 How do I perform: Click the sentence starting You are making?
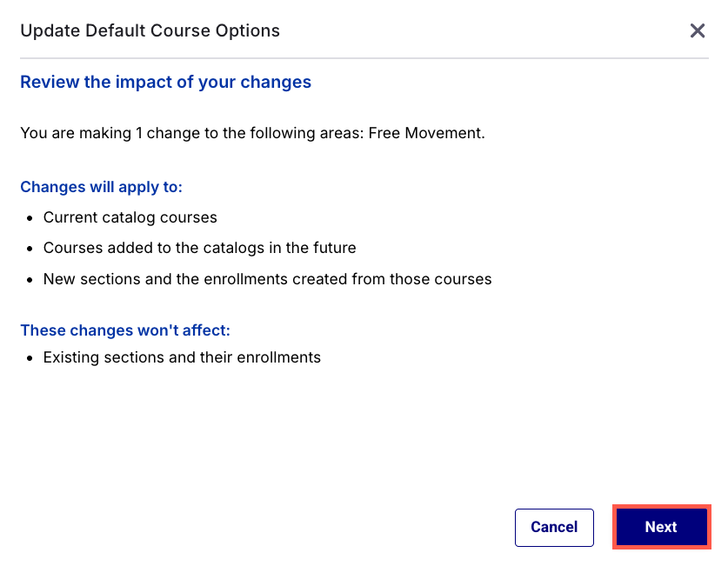click(252, 133)
